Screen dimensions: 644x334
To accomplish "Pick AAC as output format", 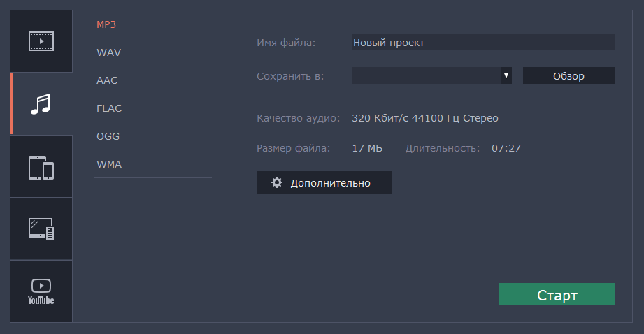I will 107,80.
